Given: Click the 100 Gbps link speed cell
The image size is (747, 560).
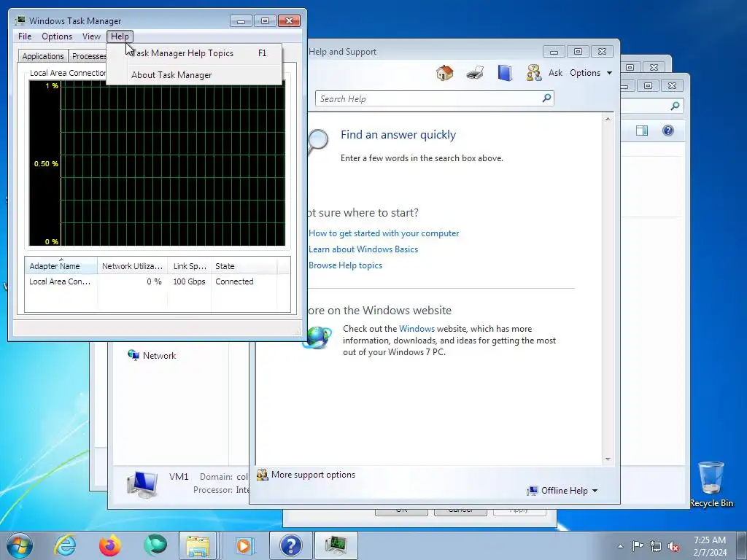Looking at the screenshot, I should point(189,281).
